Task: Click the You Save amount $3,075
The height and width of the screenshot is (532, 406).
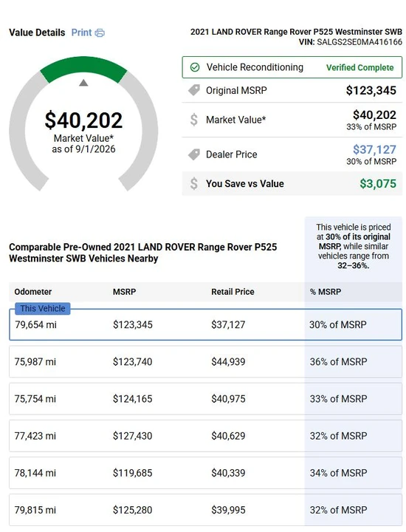Action: click(x=378, y=183)
